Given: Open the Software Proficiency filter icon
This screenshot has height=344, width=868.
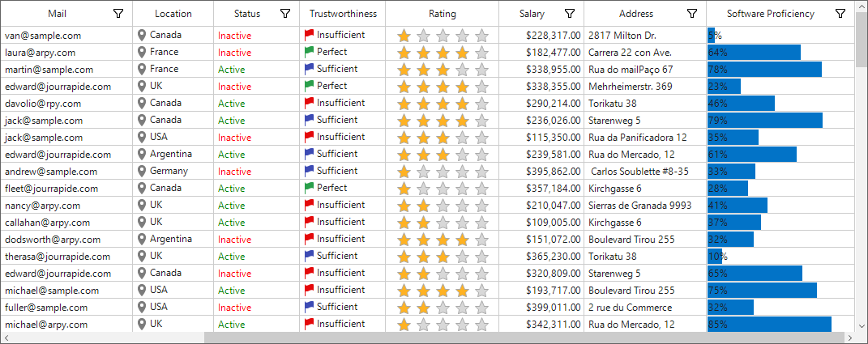Looking at the screenshot, I should [x=840, y=14].
